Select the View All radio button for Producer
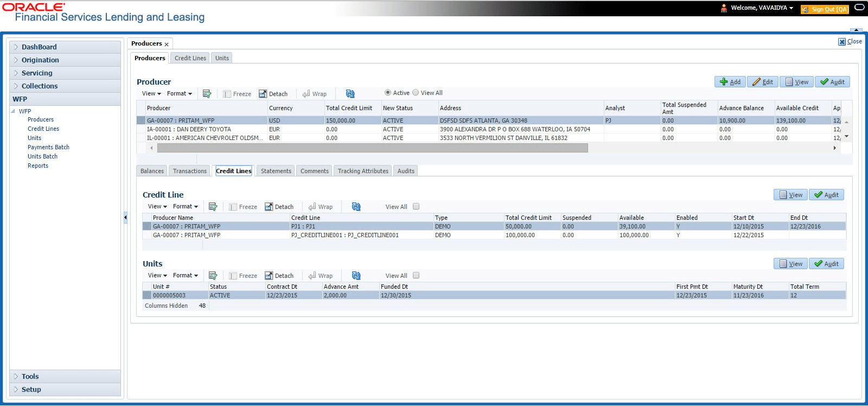 coord(416,93)
